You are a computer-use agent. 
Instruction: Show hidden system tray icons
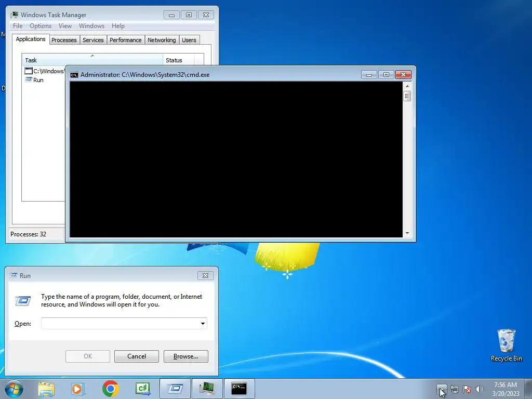[x=442, y=389]
